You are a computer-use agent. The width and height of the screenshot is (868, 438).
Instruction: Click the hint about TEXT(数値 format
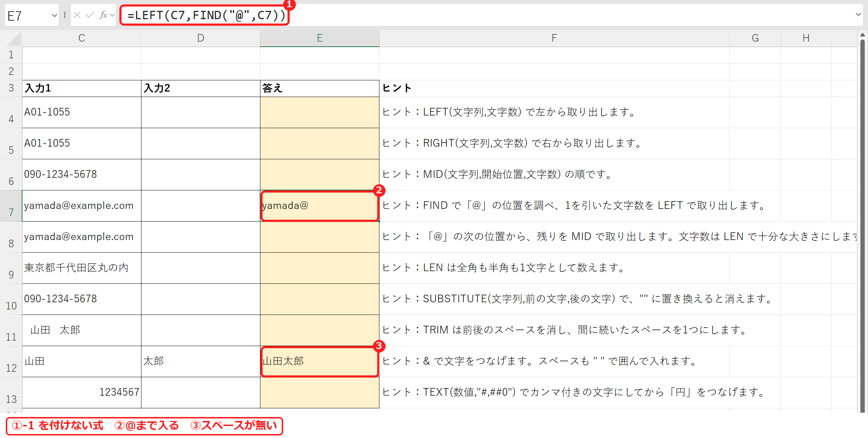pyautogui.click(x=574, y=392)
